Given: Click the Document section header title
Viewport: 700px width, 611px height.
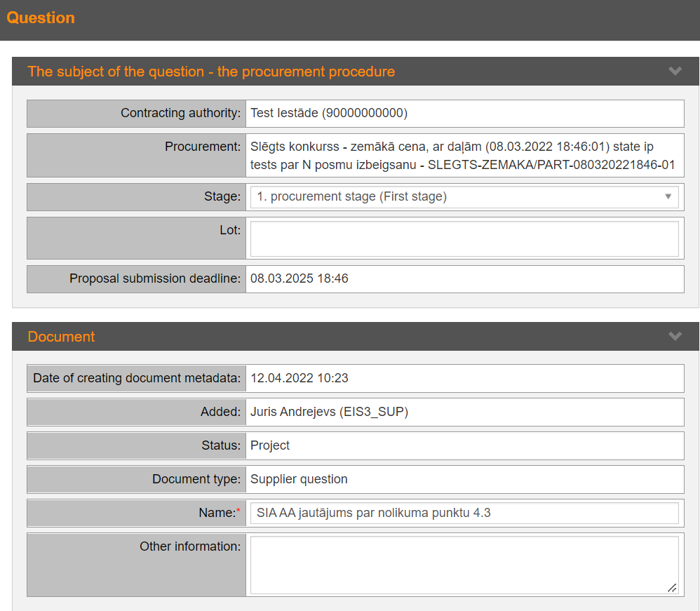Looking at the screenshot, I should click(61, 337).
